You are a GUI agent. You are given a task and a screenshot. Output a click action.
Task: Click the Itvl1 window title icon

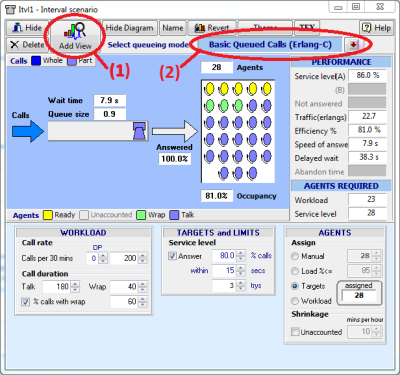(11, 9)
